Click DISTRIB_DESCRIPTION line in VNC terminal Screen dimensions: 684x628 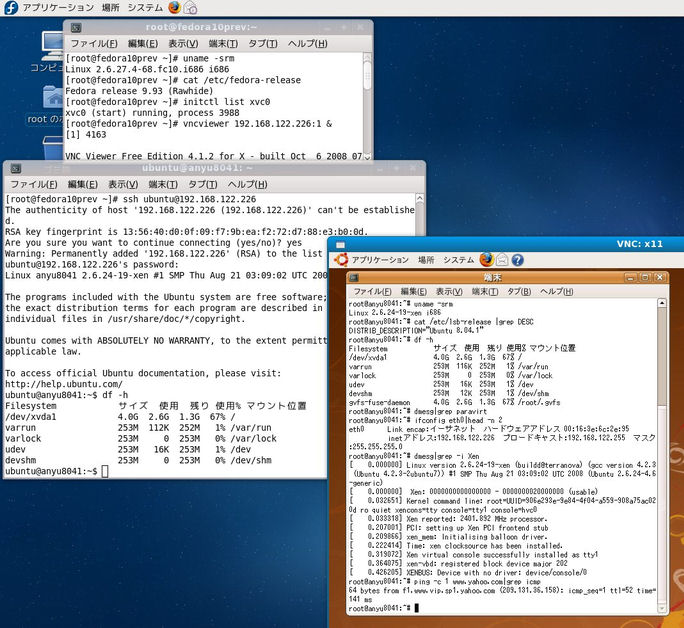(417, 331)
